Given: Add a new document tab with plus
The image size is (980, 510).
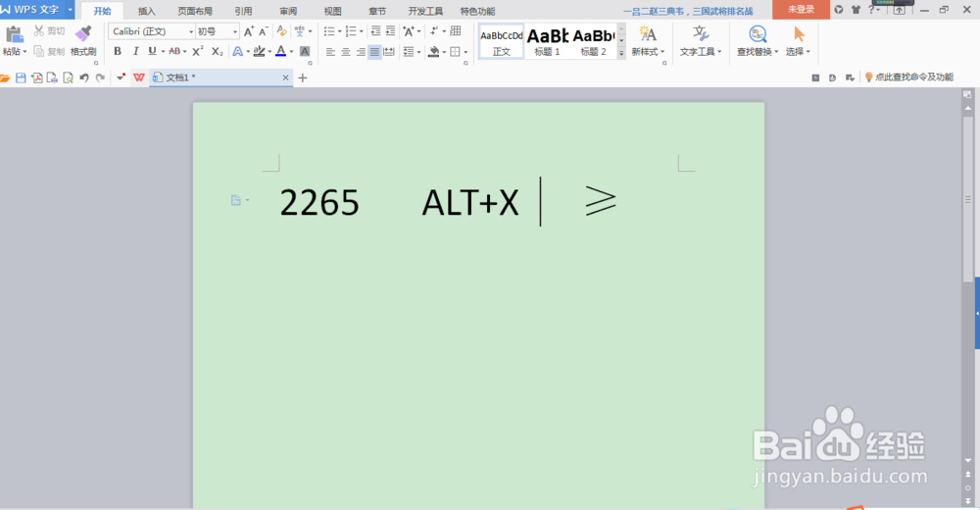Looking at the screenshot, I should (303, 77).
